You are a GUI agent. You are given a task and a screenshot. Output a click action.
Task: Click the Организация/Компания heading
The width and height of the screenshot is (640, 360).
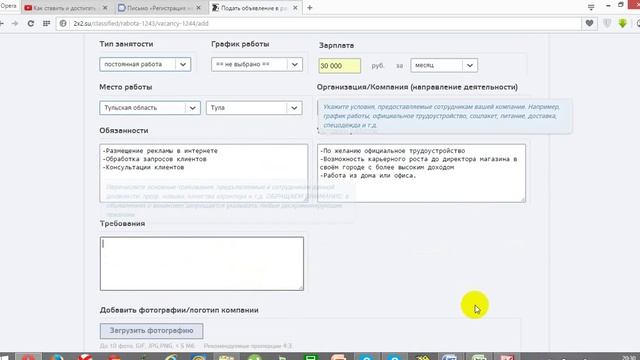tap(417, 87)
